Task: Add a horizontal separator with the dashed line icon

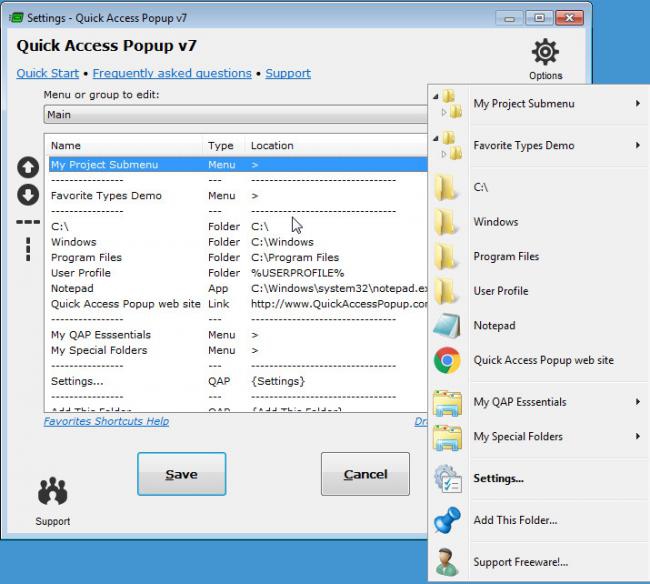Action: tap(28, 222)
